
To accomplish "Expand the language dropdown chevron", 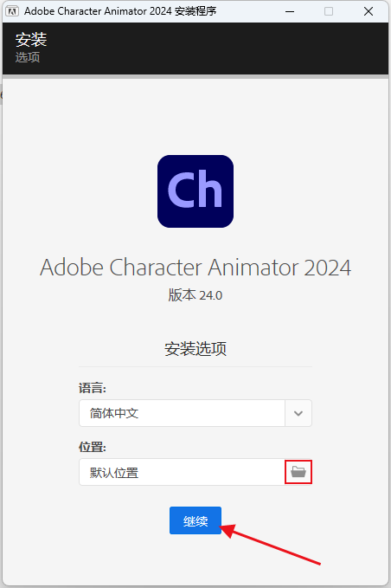I will [298, 413].
